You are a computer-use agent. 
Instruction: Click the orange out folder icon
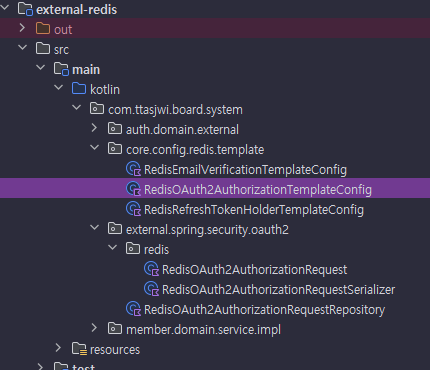click(x=43, y=29)
